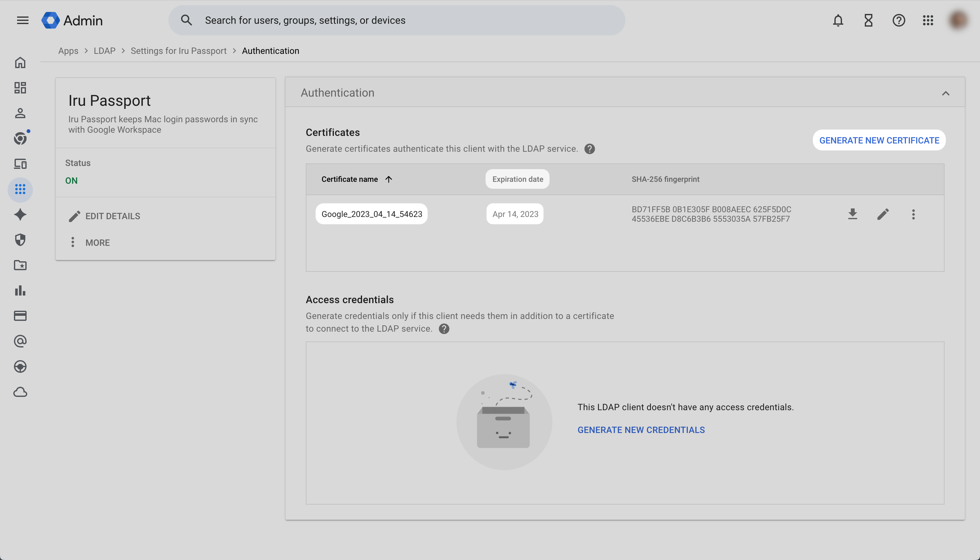Open the help question mark icon

point(899,20)
